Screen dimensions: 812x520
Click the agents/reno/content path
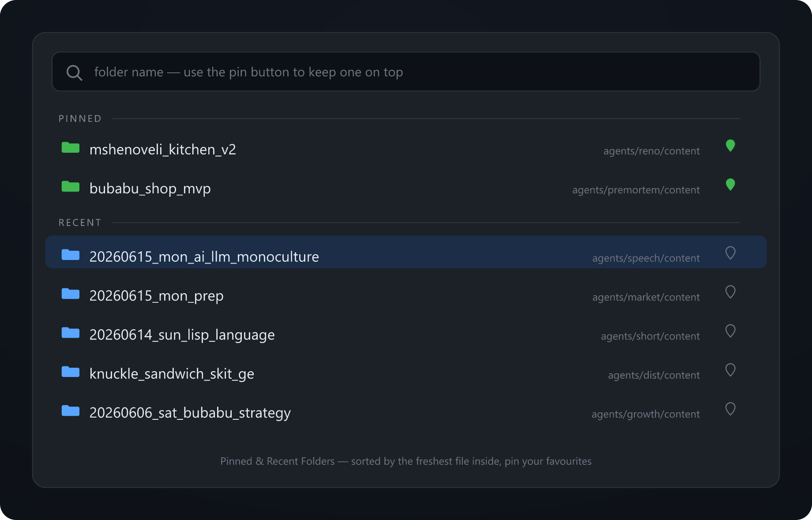click(651, 151)
